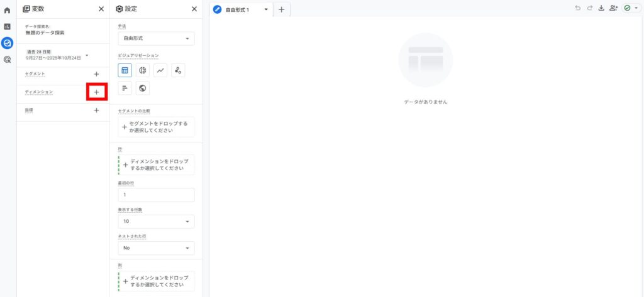Pick the horizontal bar chart visualization

[125, 89]
